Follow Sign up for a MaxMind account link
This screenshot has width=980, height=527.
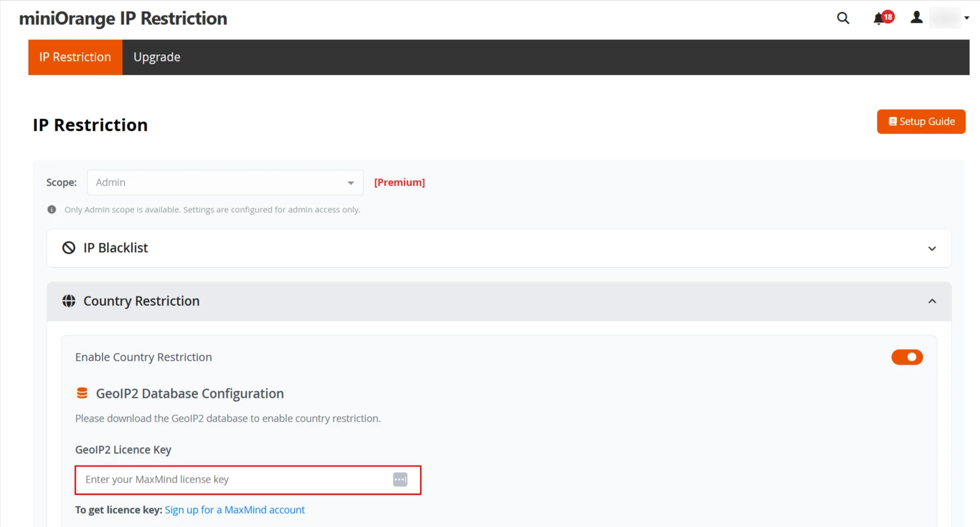click(235, 510)
